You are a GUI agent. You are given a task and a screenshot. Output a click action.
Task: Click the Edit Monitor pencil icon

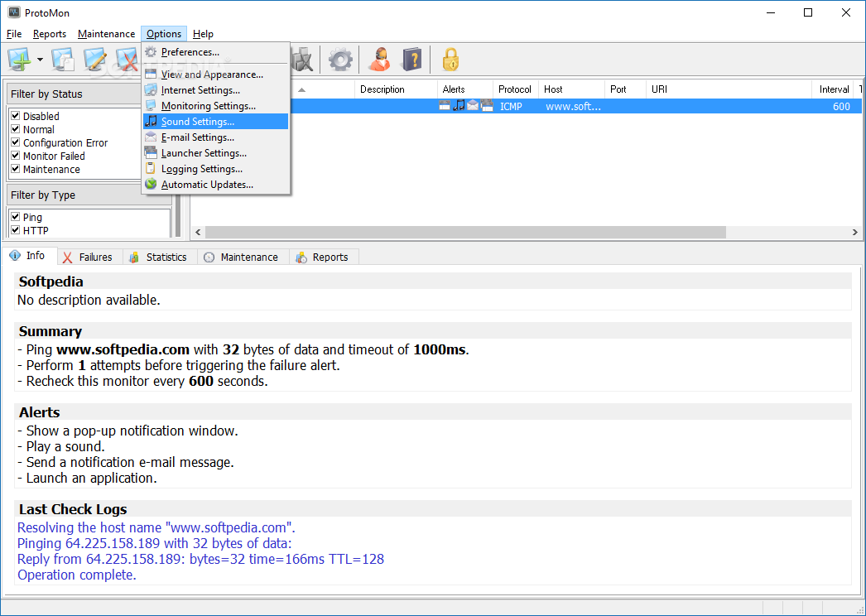click(x=95, y=59)
